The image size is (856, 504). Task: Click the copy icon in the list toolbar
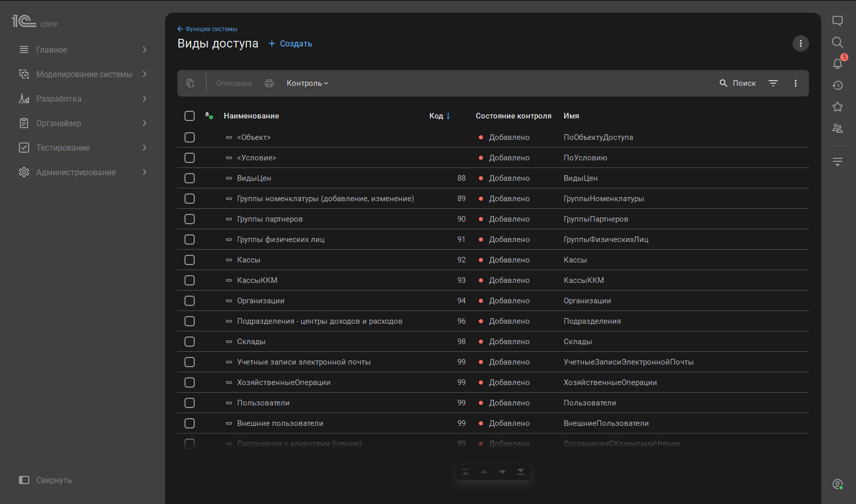(x=191, y=83)
